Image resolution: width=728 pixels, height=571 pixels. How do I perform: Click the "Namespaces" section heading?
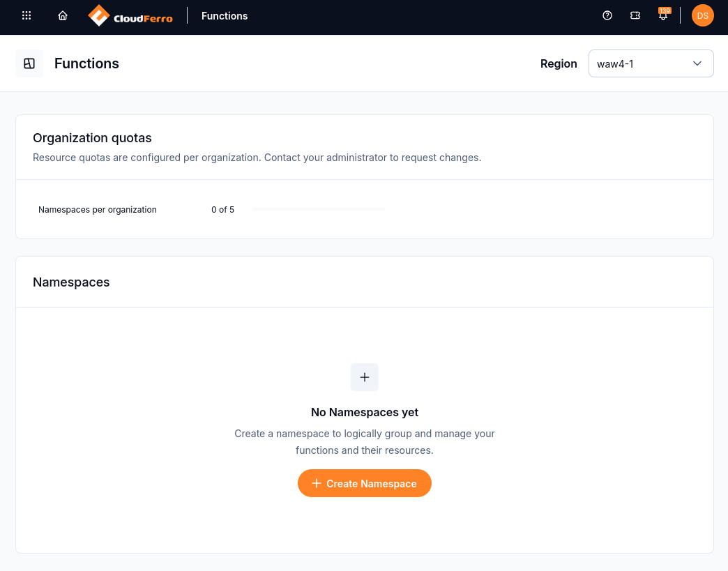(71, 282)
